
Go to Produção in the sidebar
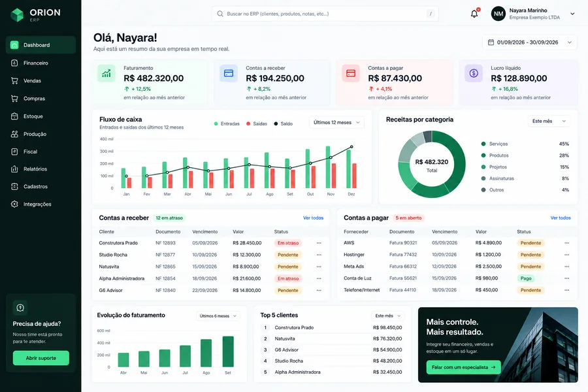click(x=41, y=134)
